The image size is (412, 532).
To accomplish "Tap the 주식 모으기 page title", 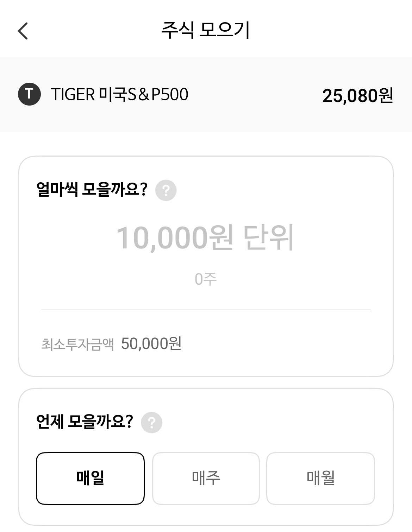I will click(x=206, y=30).
